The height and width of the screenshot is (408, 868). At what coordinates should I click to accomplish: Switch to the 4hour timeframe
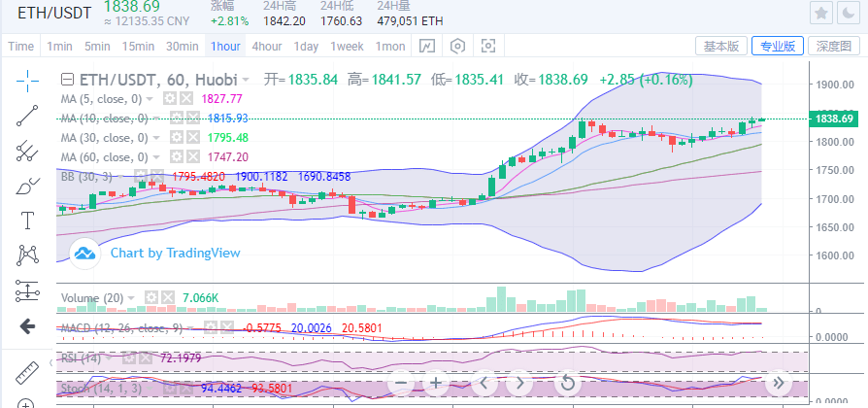click(267, 46)
